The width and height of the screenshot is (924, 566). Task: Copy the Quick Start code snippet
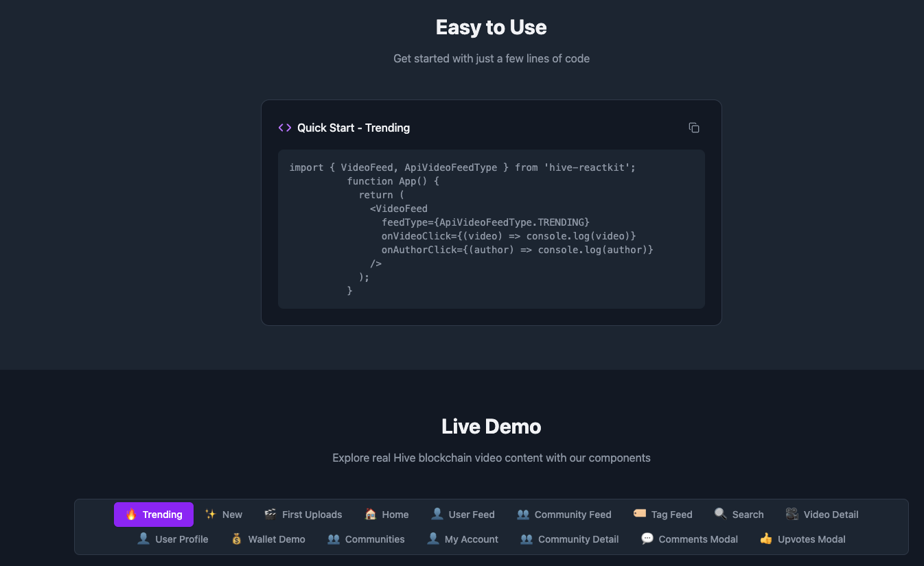694,128
